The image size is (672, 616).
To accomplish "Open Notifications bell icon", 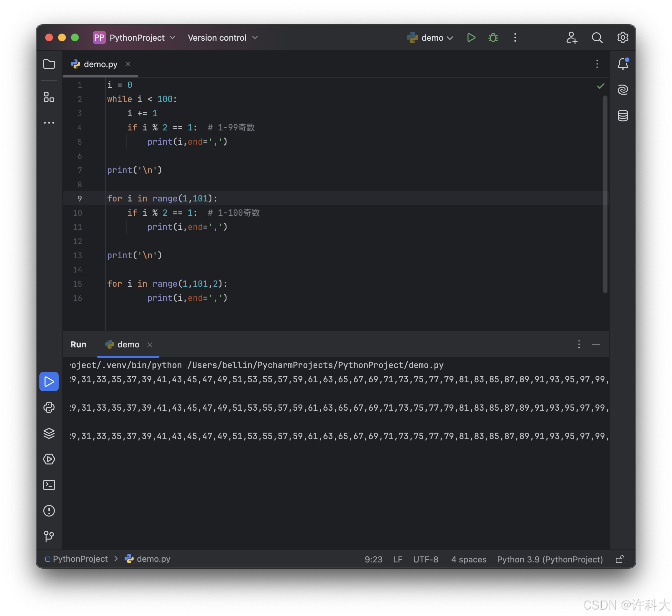I will [x=623, y=64].
